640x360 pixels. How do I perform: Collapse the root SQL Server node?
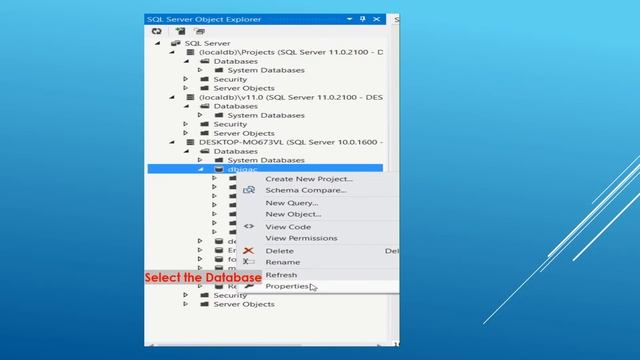[x=158, y=43]
